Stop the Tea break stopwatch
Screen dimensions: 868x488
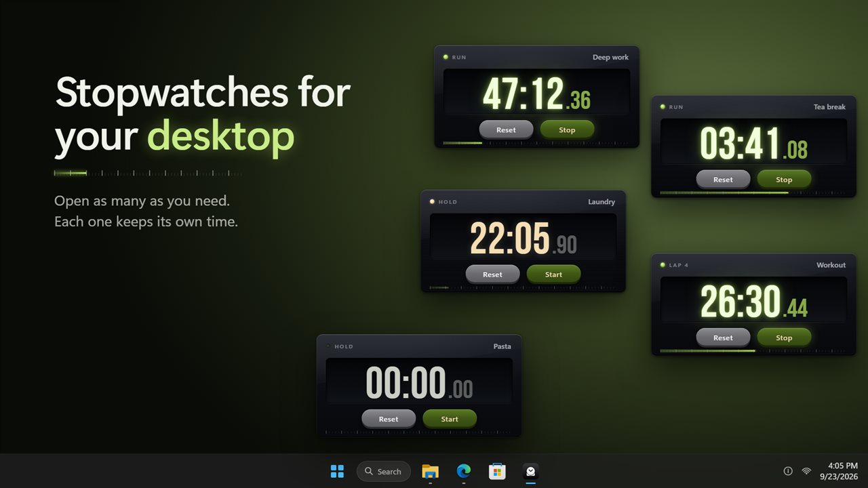(x=784, y=180)
